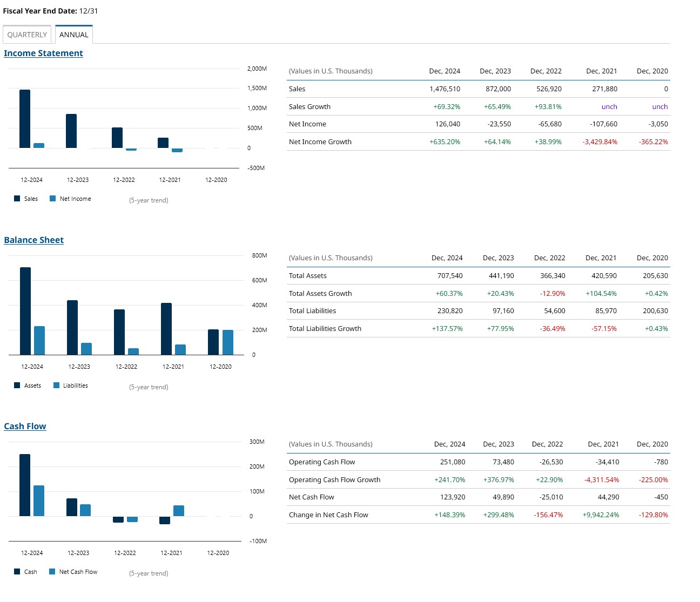Click Sales value 872,000
The height and width of the screenshot is (602, 700).
[x=498, y=89]
